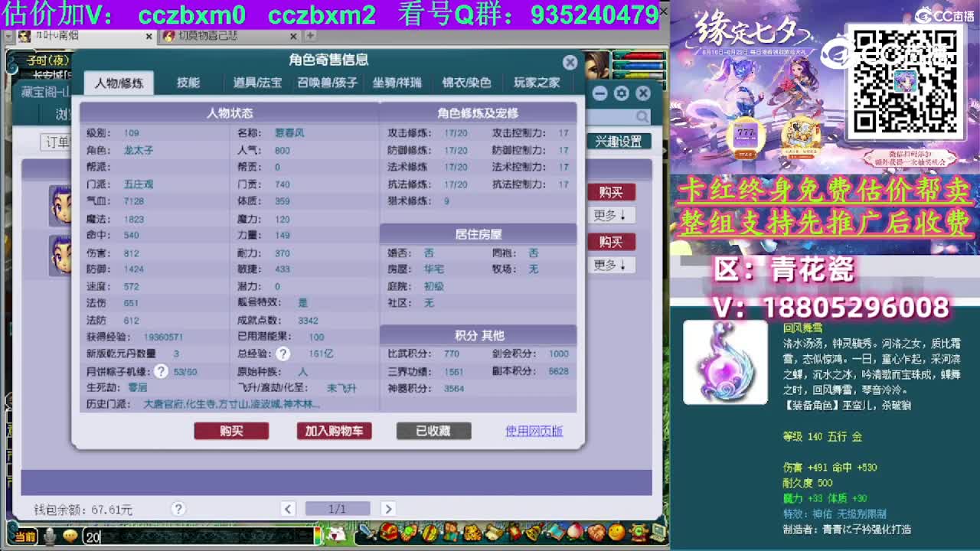Click the 1/1 page indicator field

[338, 509]
